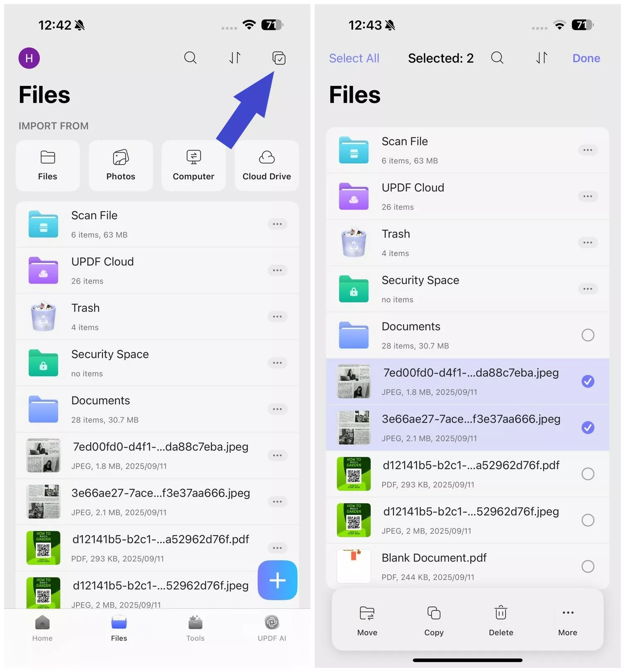This screenshot has height=672, width=625.
Task: Open more options for UPDF Cloud on main screen
Action: [277, 270]
